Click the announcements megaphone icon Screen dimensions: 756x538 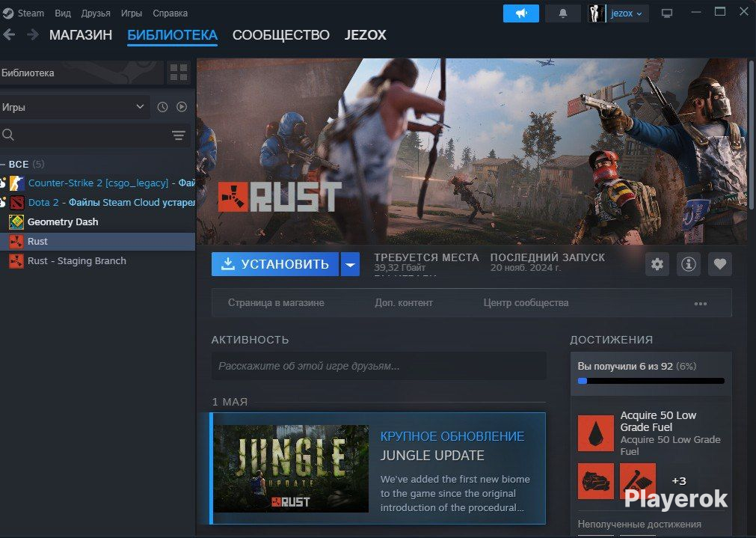[520, 13]
